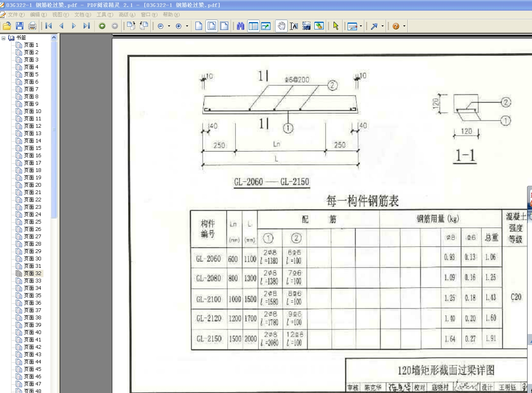This screenshot has height=393, width=532.
Task: Open the arrow drawing tool dropdown
Action: (x=382, y=26)
